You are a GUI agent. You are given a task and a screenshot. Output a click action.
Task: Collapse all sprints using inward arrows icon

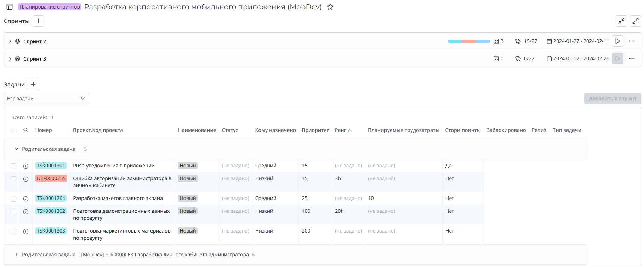(621, 21)
